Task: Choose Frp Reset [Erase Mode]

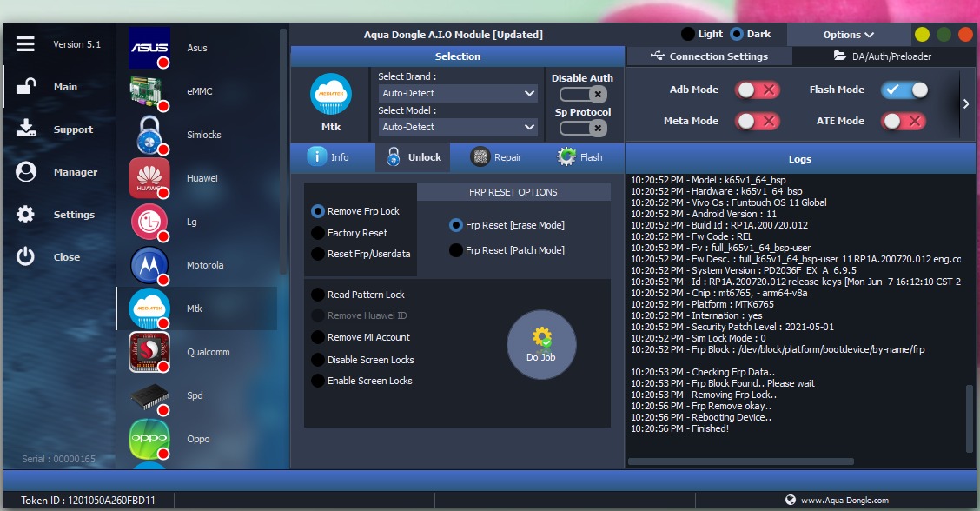Action: (507, 224)
